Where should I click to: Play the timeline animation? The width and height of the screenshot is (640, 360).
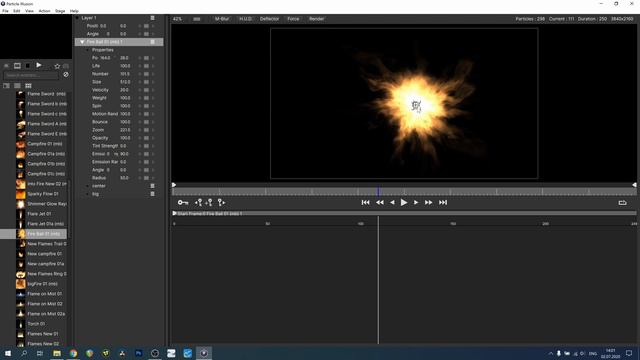click(x=404, y=202)
